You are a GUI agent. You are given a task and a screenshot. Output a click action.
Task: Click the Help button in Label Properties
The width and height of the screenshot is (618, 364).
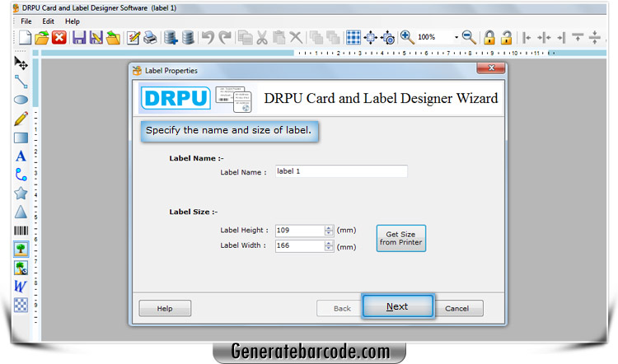tap(165, 309)
